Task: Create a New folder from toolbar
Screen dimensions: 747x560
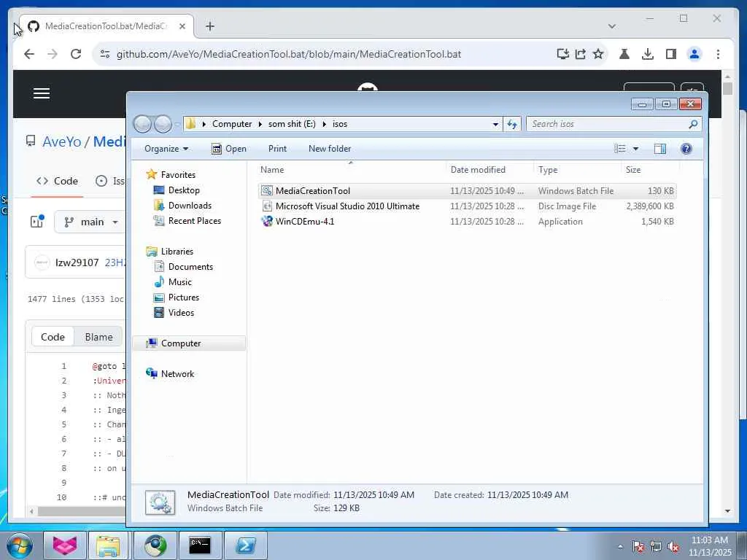Action: (330, 149)
